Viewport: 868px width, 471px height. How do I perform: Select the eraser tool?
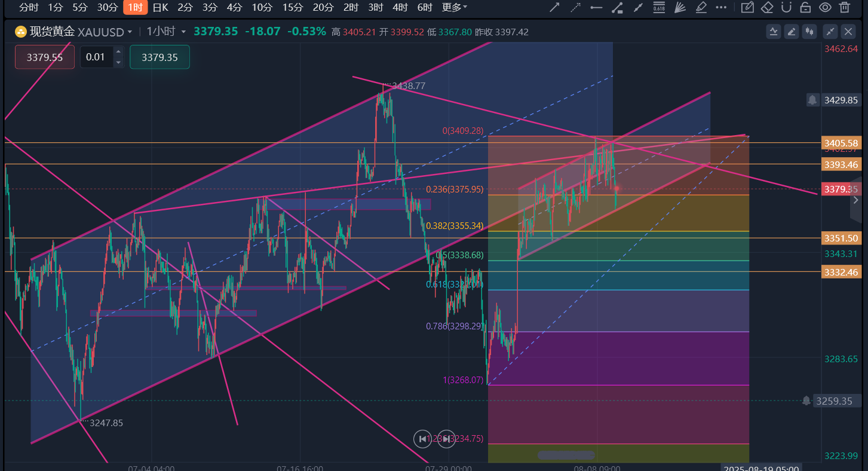[x=767, y=8]
